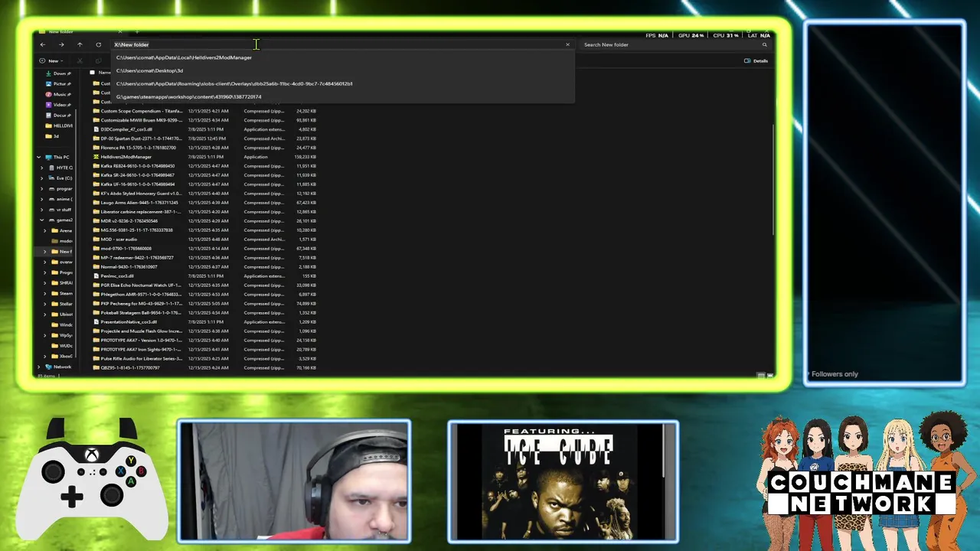The image size is (980, 551).
Task: Click the vertical scrollbar of the file list
Action: [773, 180]
